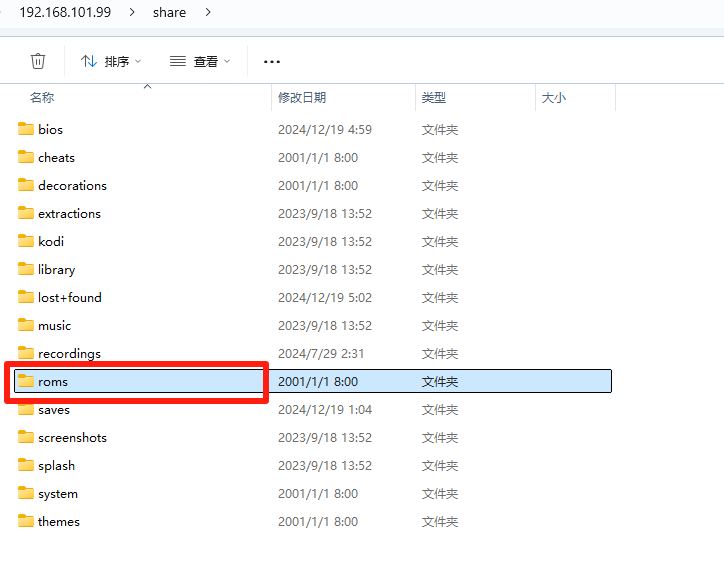This screenshot has height=567, width=724.
Task: Click date 2024/12/19 1:04 of saves
Action: click(x=325, y=410)
